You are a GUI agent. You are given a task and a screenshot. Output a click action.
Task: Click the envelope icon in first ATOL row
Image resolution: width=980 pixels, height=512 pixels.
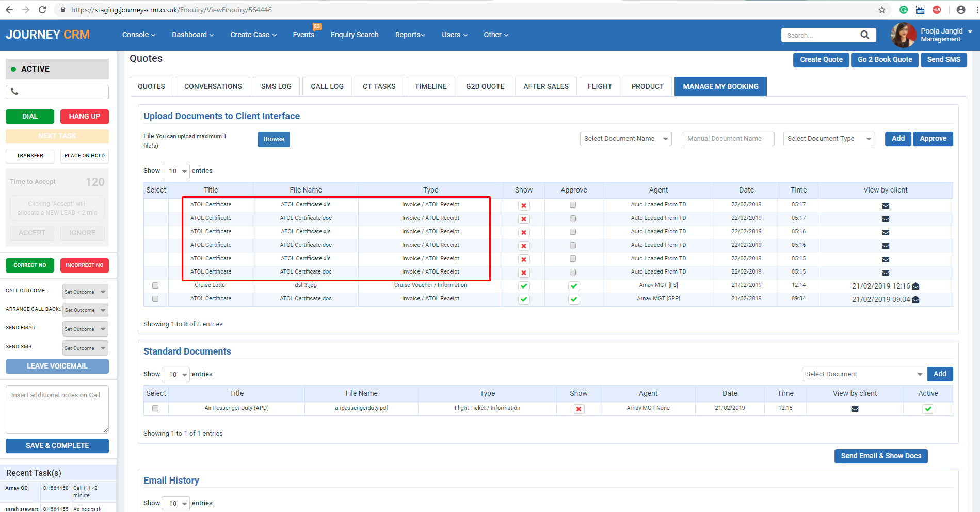coord(885,205)
